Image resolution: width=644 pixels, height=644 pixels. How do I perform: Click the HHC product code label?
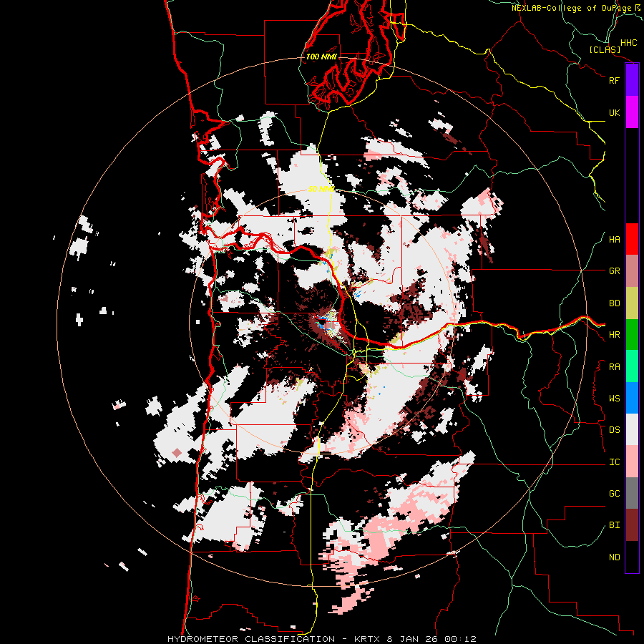click(x=629, y=43)
